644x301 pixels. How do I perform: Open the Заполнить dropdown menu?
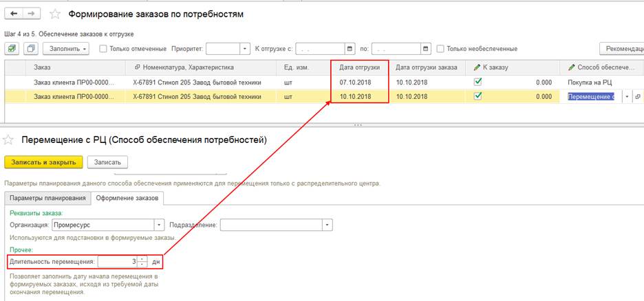pos(66,48)
